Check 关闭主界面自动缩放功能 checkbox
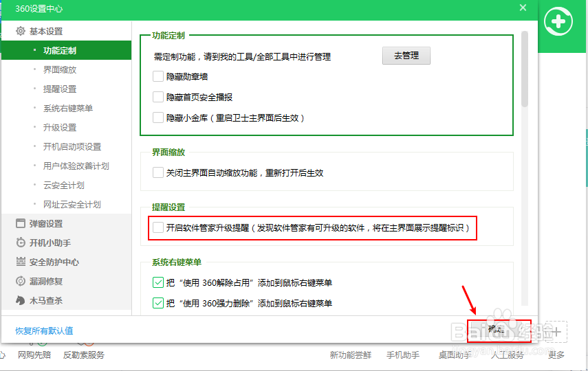This screenshot has width=588, height=371. (x=158, y=172)
